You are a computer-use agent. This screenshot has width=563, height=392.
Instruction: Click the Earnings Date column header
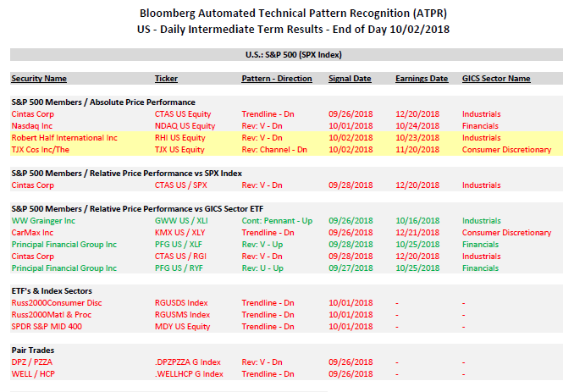coord(422,78)
